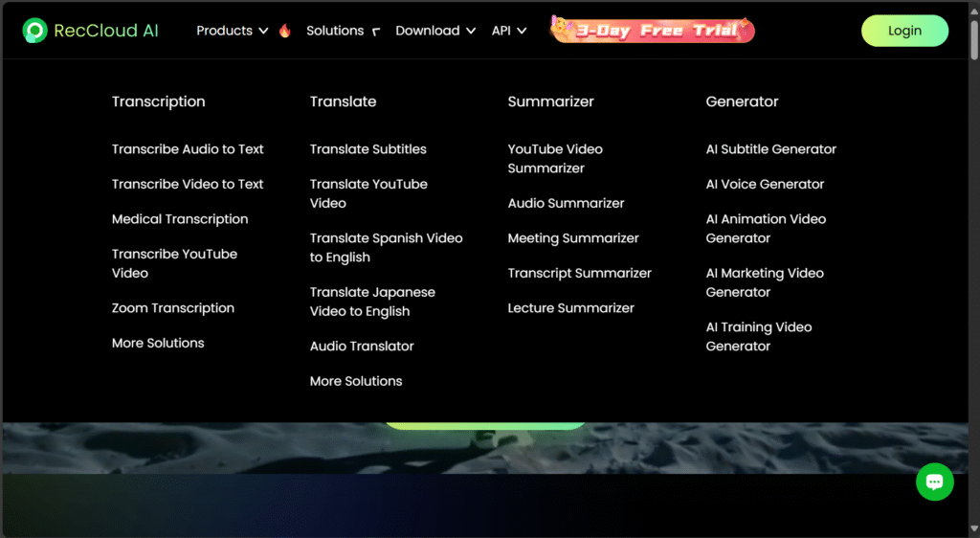Click the 3-Day Free Trial banner

pyautogui.click(x=653, y=30)
